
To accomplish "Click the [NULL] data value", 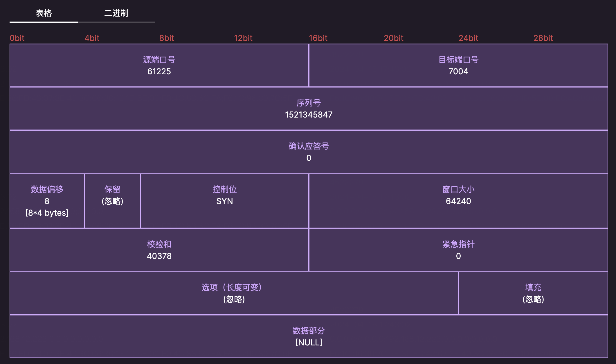I will point(309,343).
